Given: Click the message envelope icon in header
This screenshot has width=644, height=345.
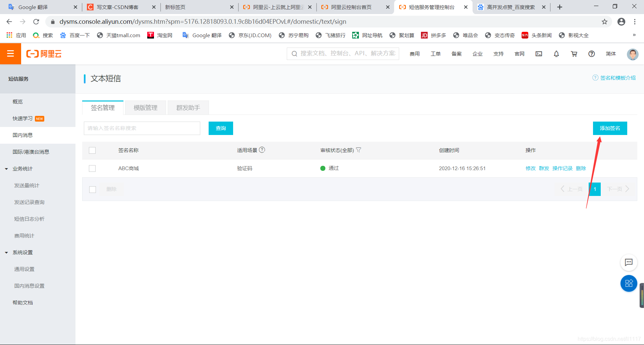Looking at the screenshot, I should pyautogui.click(x=539, y=54).
